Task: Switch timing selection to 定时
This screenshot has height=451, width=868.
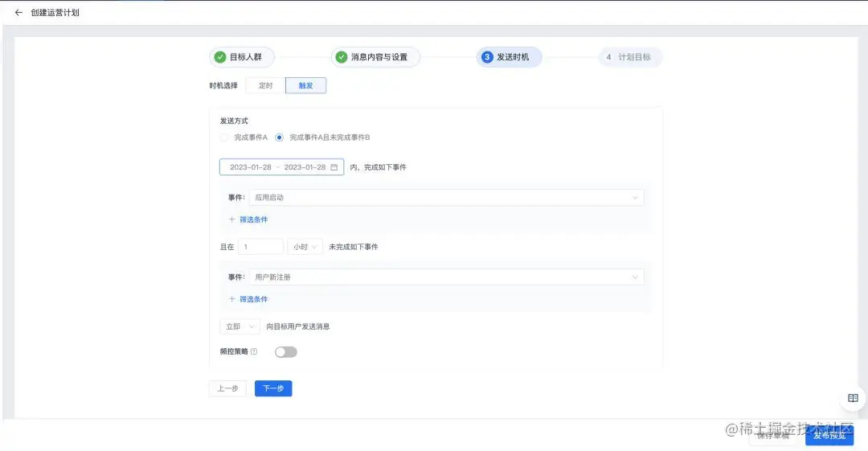Action: pyautogui.click(x=266, y=85)
